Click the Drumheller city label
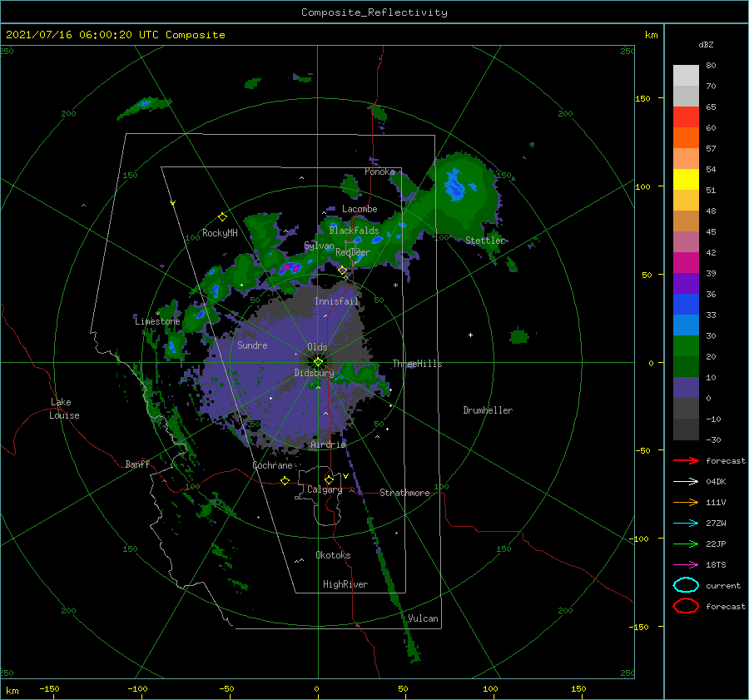Image resolution: width=749 pixels, height=700 pixels. pos(488,410)
